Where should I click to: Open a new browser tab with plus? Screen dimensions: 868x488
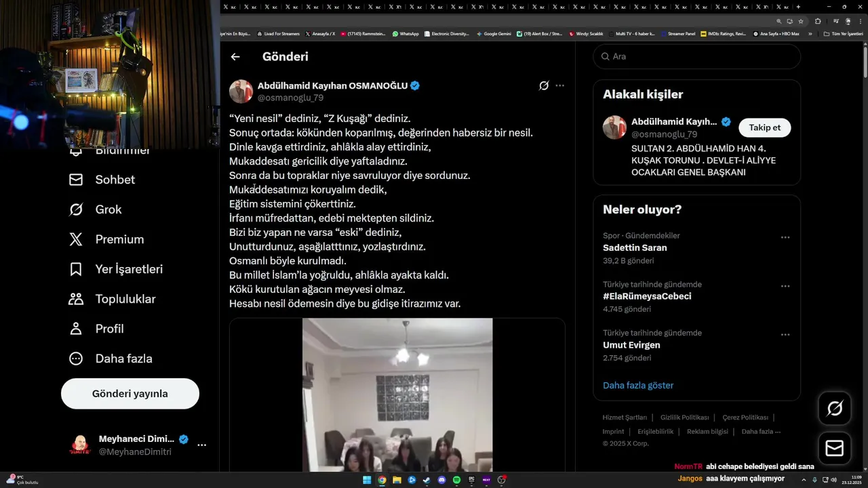[x=798, y=7]
